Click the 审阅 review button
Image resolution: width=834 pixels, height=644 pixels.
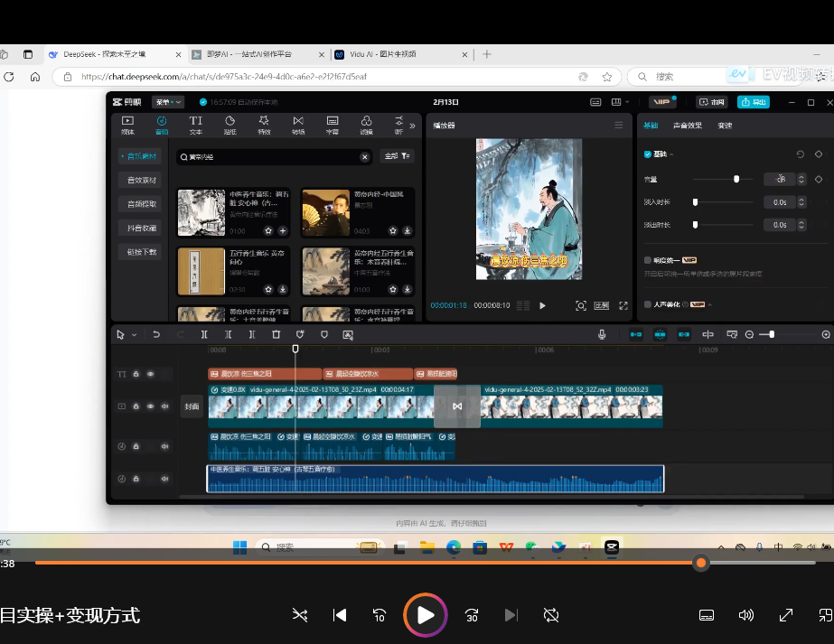tap(712, 102)
